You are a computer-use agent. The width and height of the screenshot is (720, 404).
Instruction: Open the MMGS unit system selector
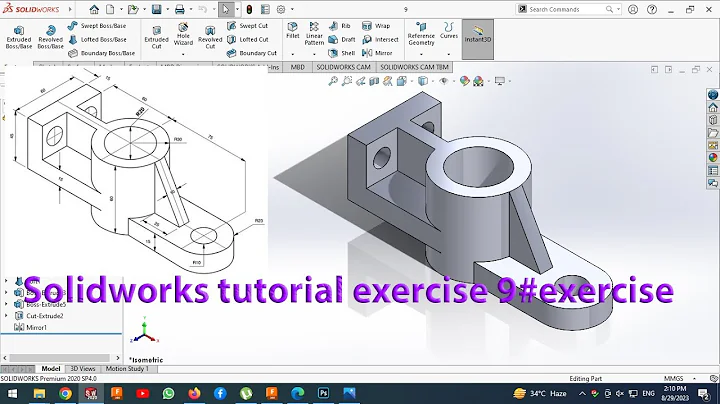[x=679, y=379]
